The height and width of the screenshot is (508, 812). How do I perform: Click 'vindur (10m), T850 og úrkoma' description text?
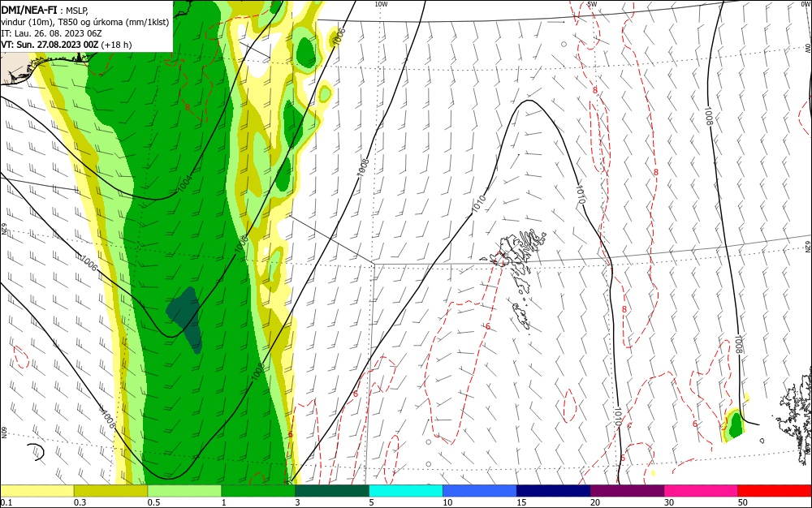63,22
